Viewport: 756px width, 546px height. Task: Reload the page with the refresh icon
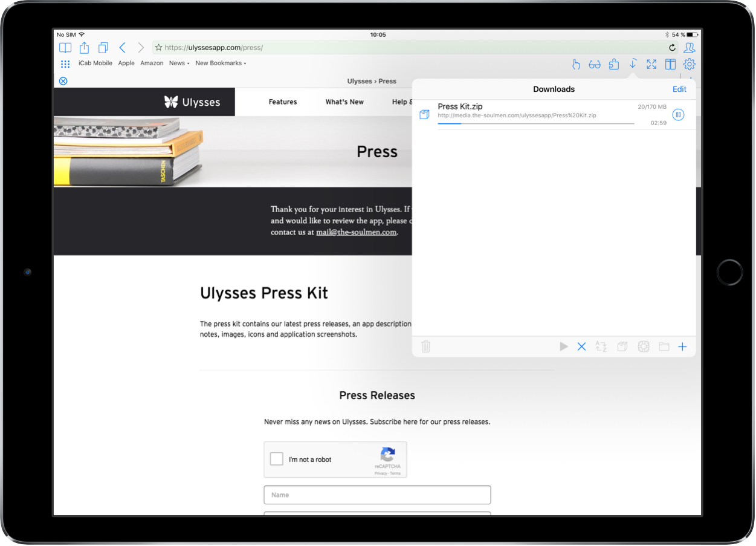point(672,48)
